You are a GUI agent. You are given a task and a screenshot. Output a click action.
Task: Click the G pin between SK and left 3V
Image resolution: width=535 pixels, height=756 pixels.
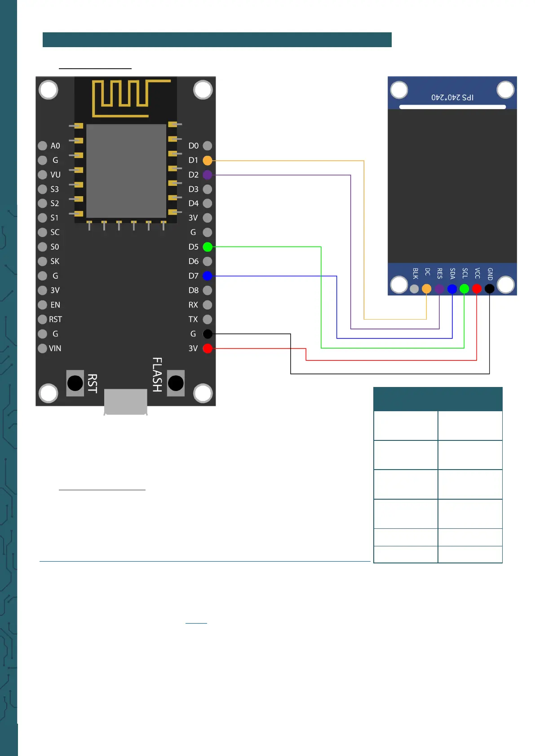(x=43, y=276)
